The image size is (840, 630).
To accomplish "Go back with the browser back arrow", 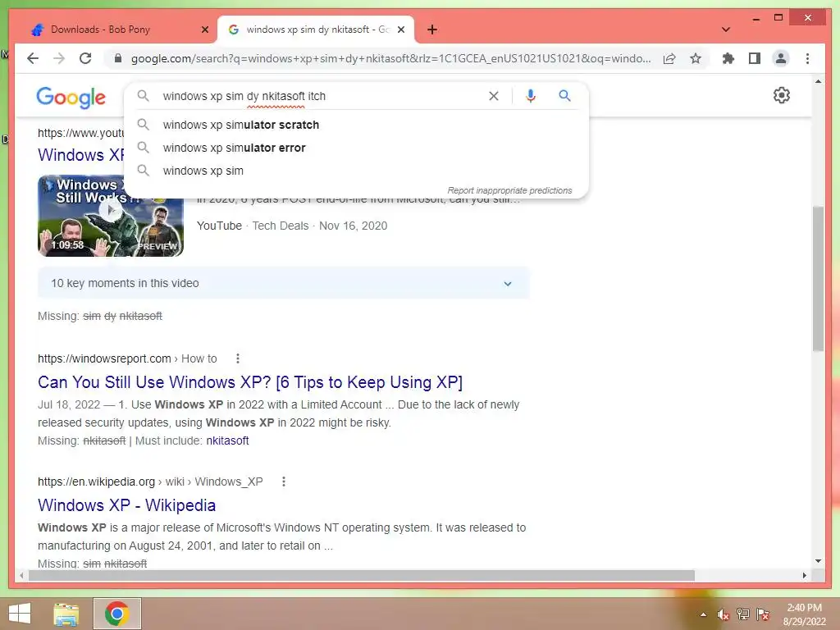I will (33, 58).
